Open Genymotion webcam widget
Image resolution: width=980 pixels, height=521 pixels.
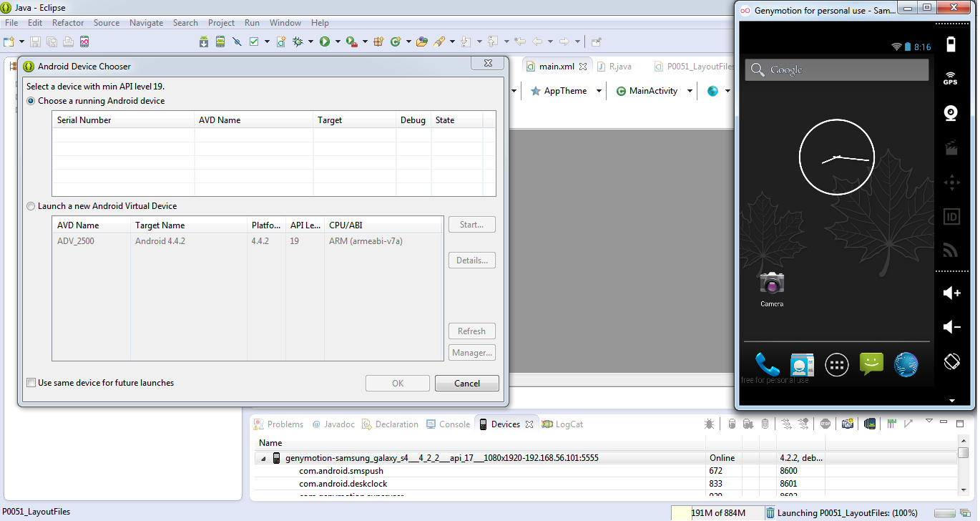951,113
